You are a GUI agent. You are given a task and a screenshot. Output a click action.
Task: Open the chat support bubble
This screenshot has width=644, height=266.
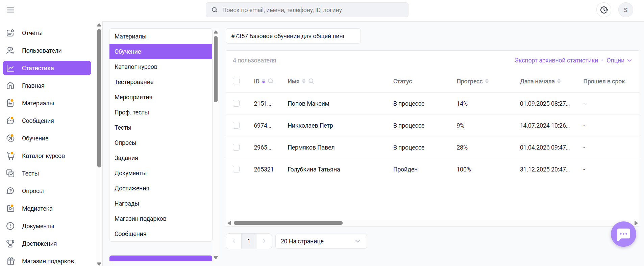(623, 234)
